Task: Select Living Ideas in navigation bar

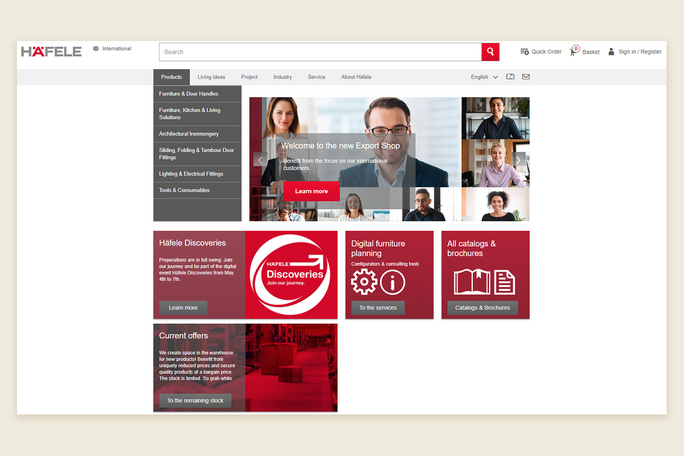Action: [211, 77]
